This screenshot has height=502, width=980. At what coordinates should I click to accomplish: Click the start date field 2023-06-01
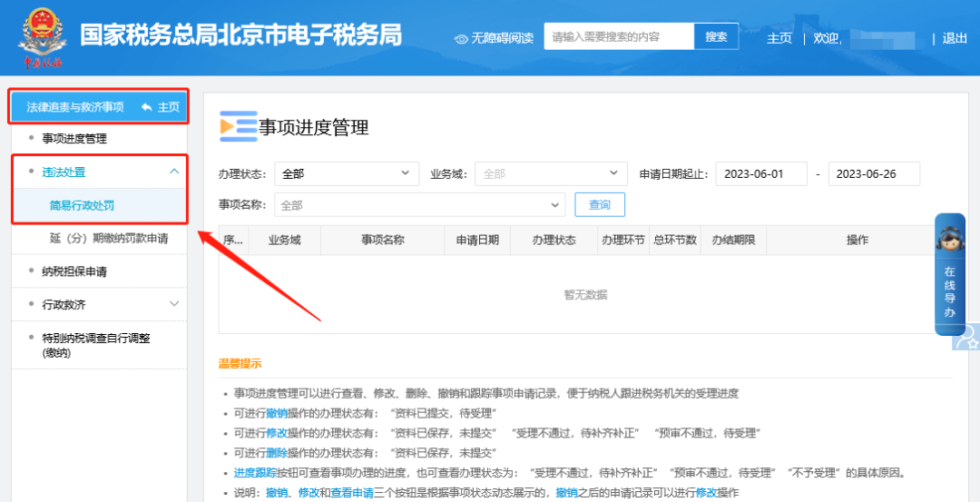[x=760, y=173]
